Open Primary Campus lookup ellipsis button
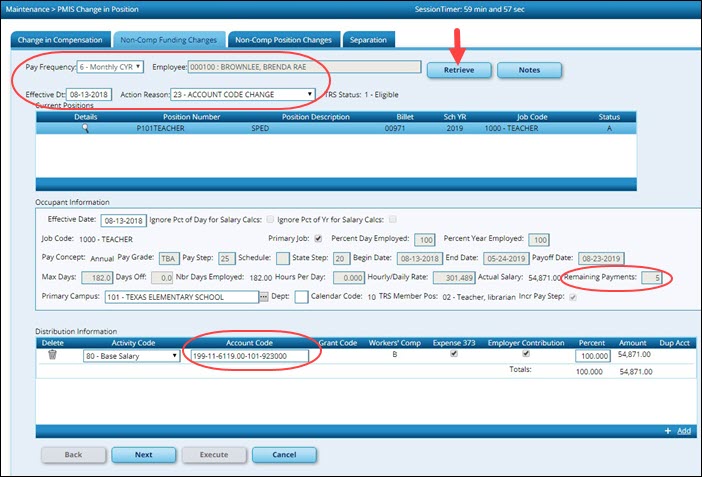This screenshot has width=702, height=477. click(x=264, y=297)
